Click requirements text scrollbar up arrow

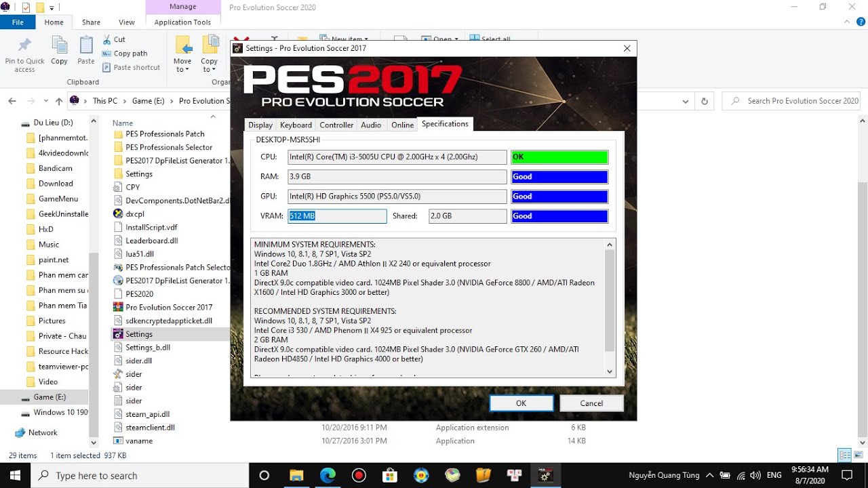coord(609,245)
